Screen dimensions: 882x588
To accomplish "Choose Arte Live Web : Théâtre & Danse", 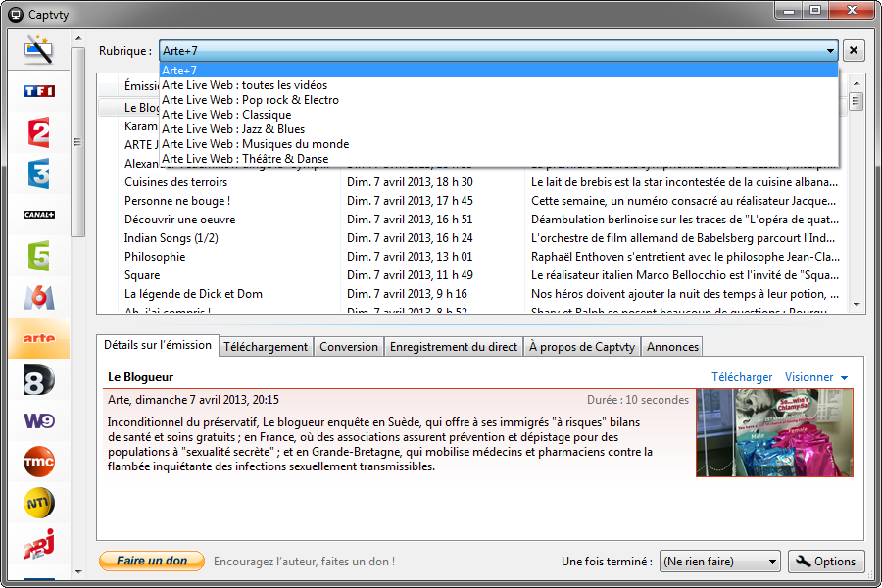I will click(x=499, y=158).
